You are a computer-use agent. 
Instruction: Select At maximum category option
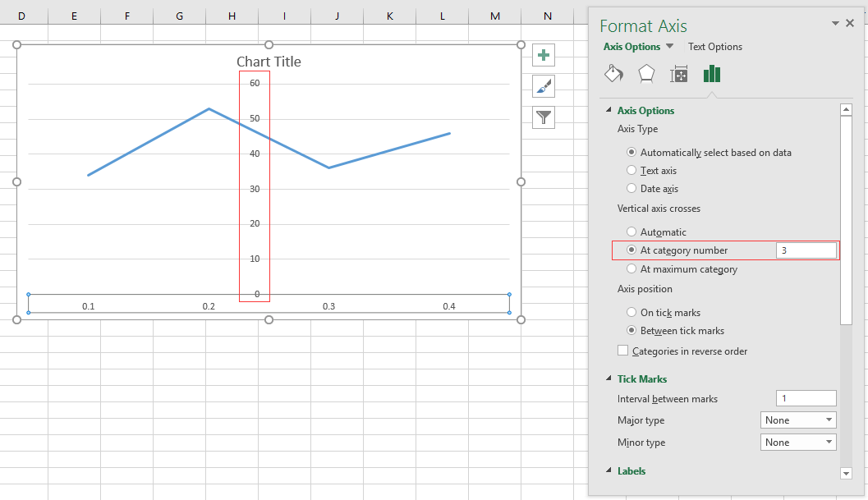pyautogui.click(x=631, y=268)
